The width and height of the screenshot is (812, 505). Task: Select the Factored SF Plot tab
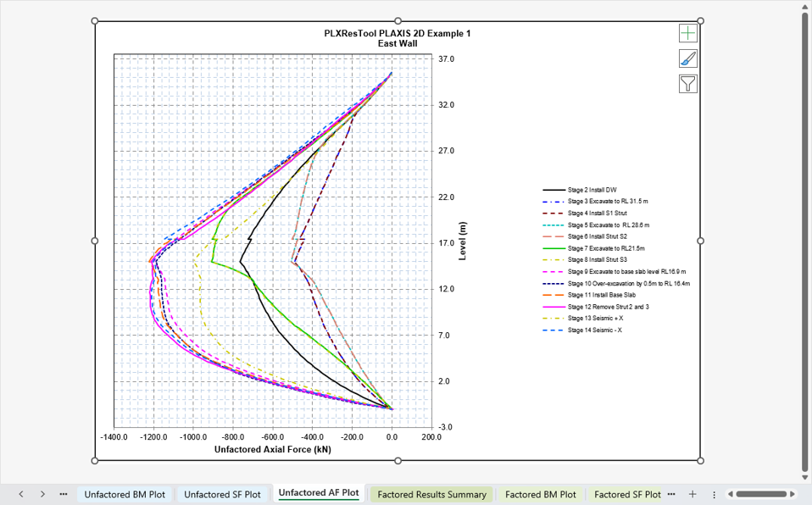coord(627,495)
